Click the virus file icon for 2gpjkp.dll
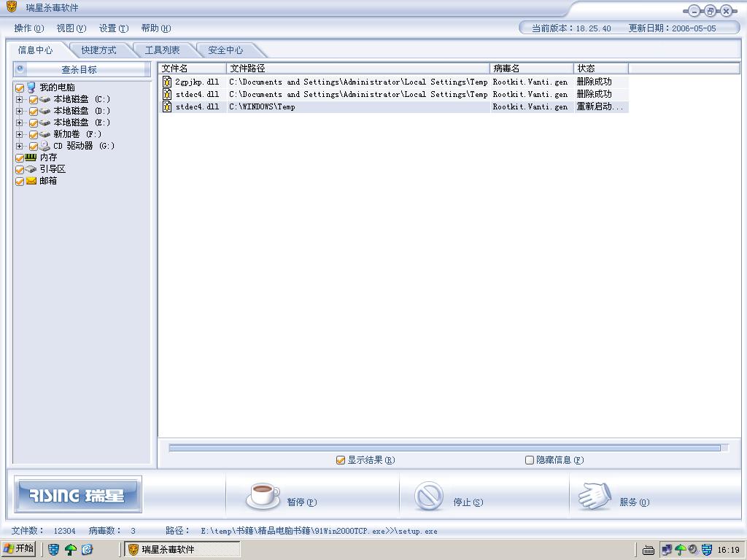 pyautogui.click(x=167, y=82)
